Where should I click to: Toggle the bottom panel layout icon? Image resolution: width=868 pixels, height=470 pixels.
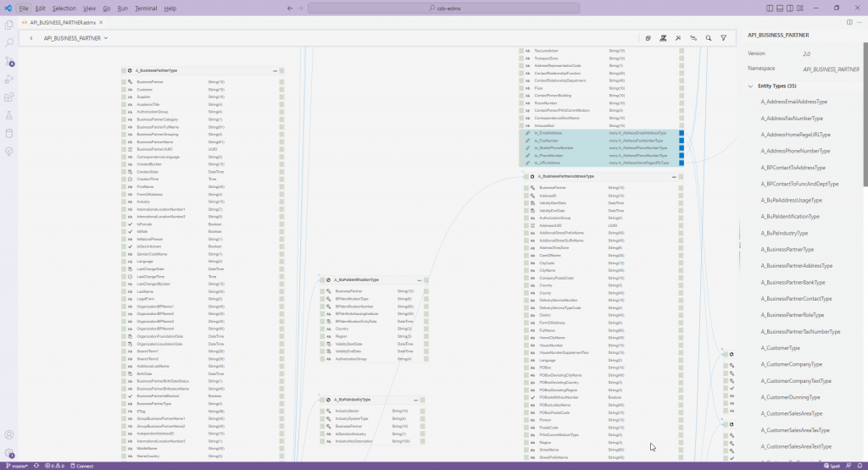click(780, 8)
